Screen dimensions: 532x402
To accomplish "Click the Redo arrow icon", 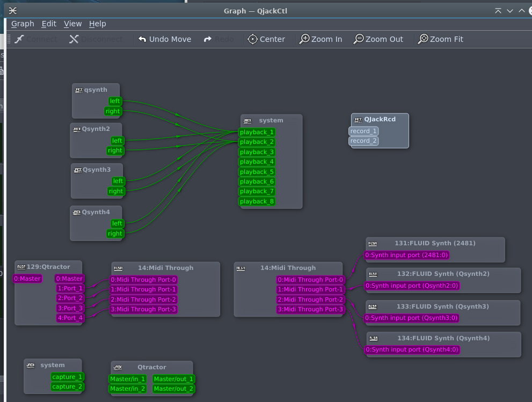I will (x=208, y=39).
